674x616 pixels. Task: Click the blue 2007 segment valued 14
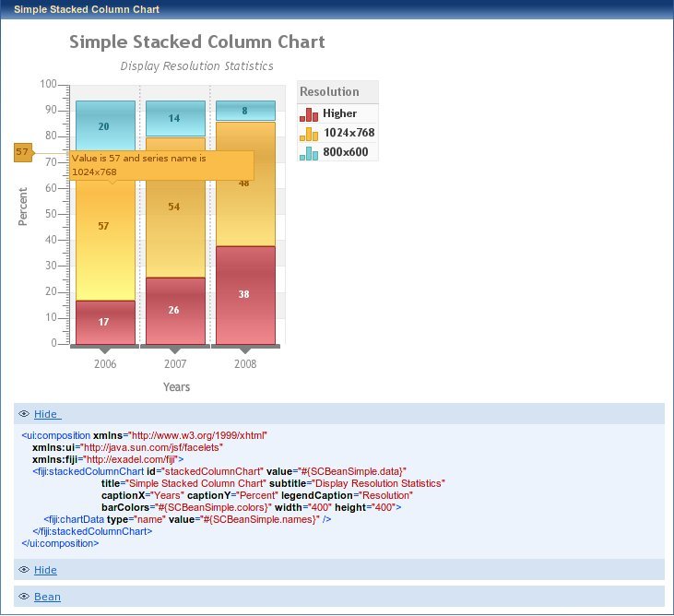coord(175,118)
